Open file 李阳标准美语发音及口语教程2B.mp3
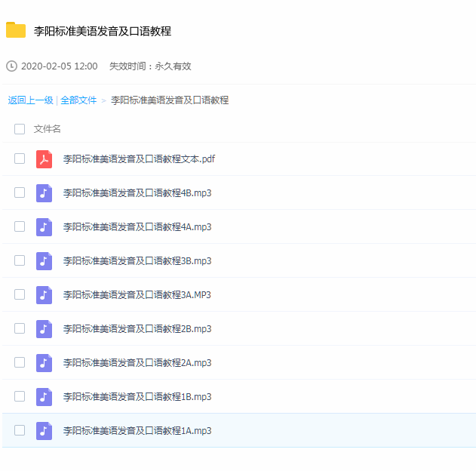The image size is (476, 471). (137, 329)
